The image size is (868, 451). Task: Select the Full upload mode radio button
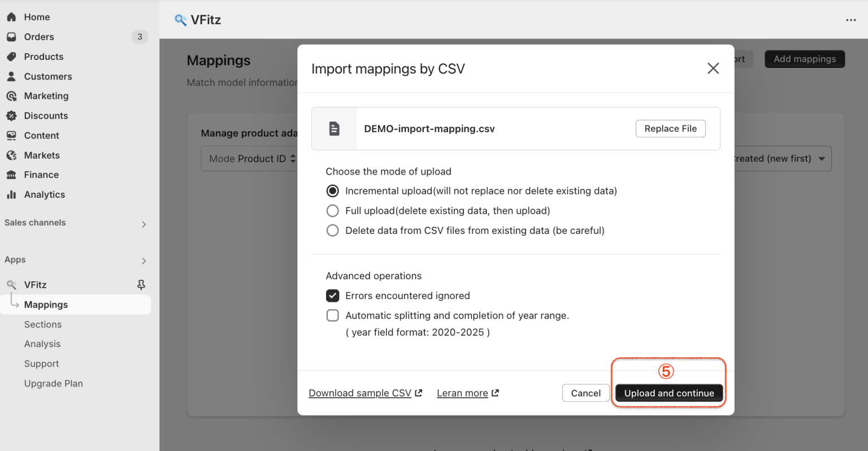[332, 210]
